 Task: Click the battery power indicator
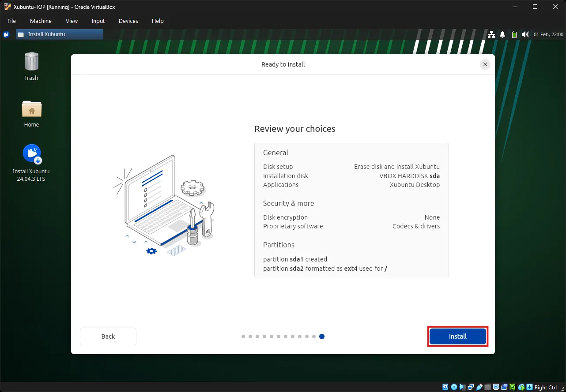coord(514,34)
